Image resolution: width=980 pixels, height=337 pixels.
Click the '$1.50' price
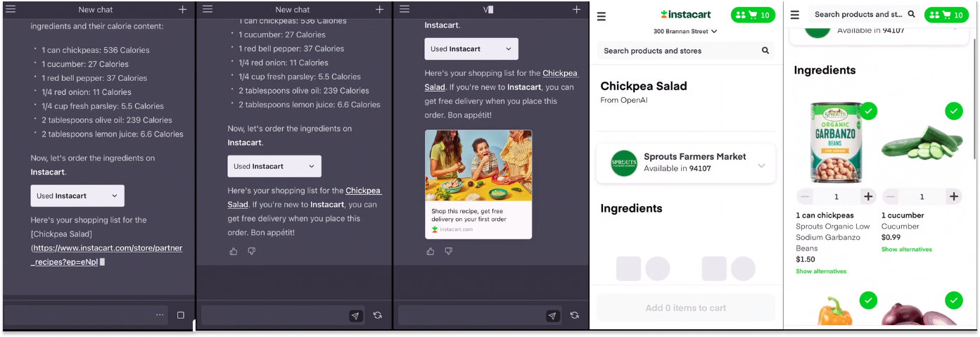pyautogui.click(x=806, y=260)
